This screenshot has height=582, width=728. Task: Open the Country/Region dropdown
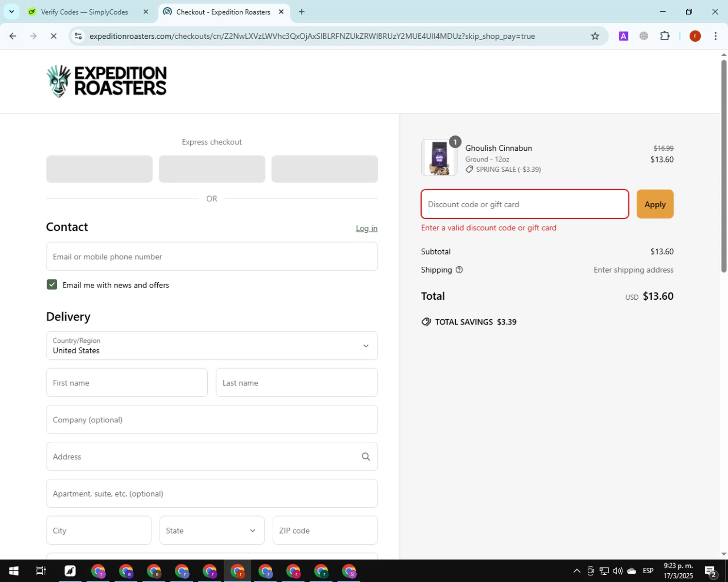212,346
